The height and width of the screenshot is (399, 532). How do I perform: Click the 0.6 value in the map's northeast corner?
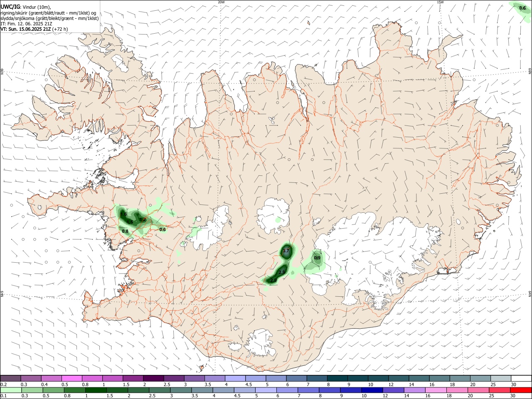[x=522, y=7]
